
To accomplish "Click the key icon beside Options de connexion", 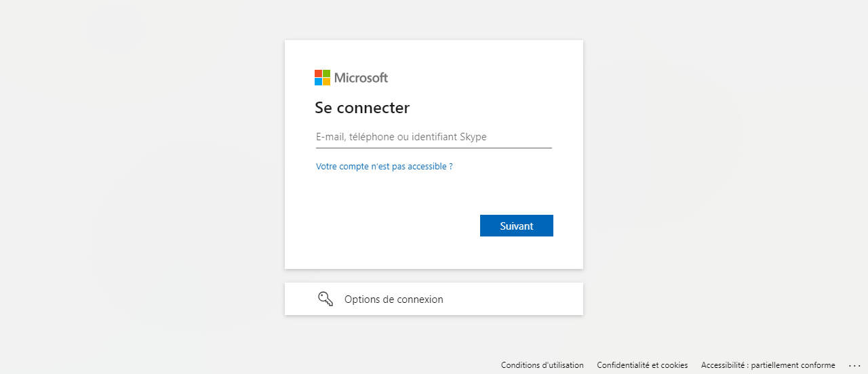I will tap(325, 299).
